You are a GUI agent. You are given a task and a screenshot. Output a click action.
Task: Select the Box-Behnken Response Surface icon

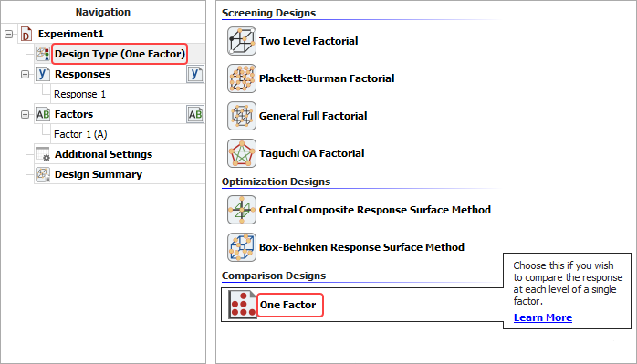click(242, 247)
